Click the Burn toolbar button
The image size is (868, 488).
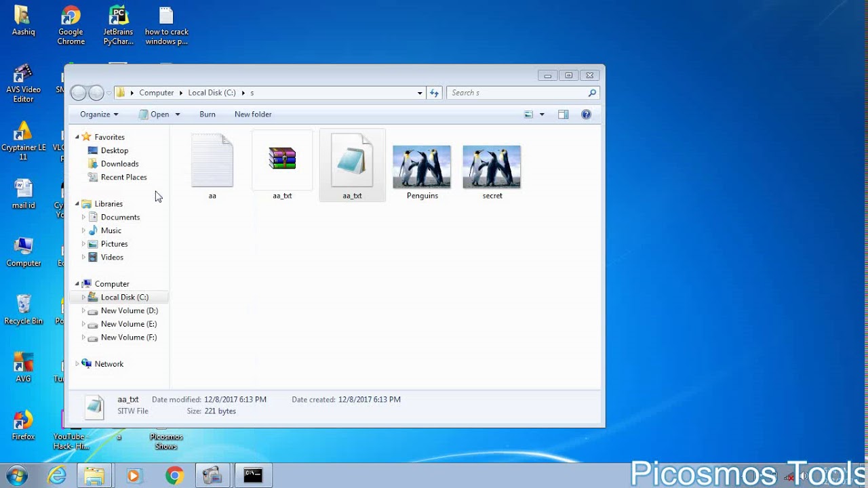pyautogui.click(x=208, y=115)
